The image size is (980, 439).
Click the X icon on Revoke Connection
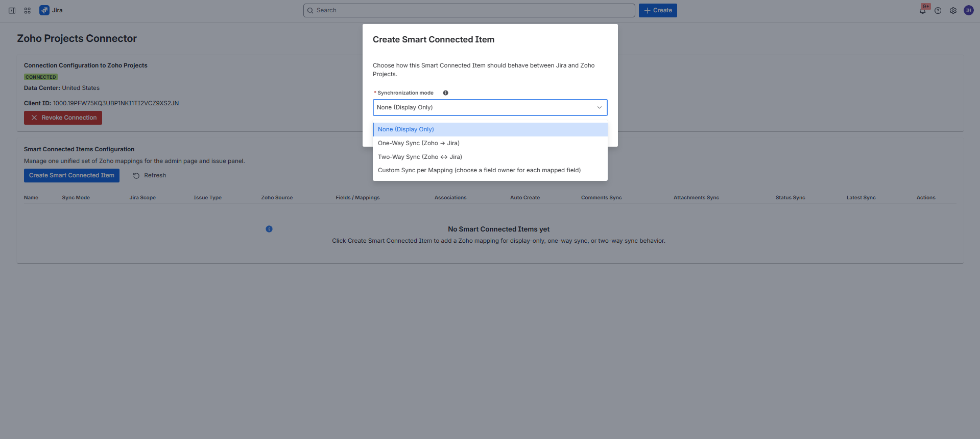34,118
